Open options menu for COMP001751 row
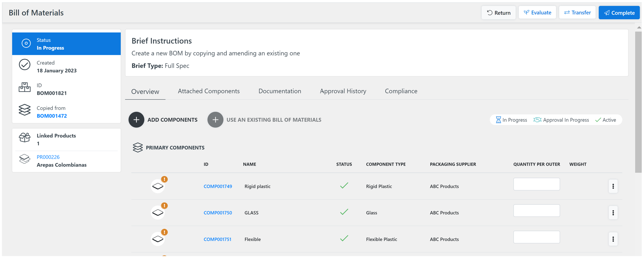The height and width of the screenshot is (258, 644). tap(613, 239)
